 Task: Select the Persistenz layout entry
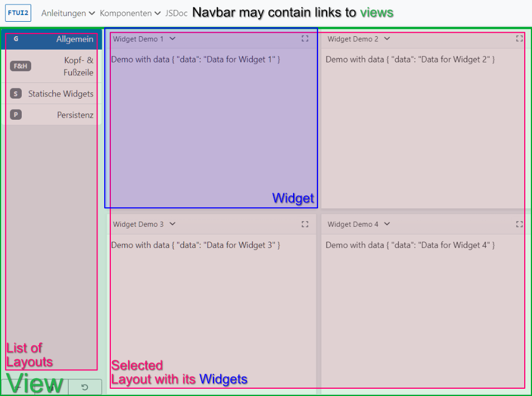tap(75, 115)
